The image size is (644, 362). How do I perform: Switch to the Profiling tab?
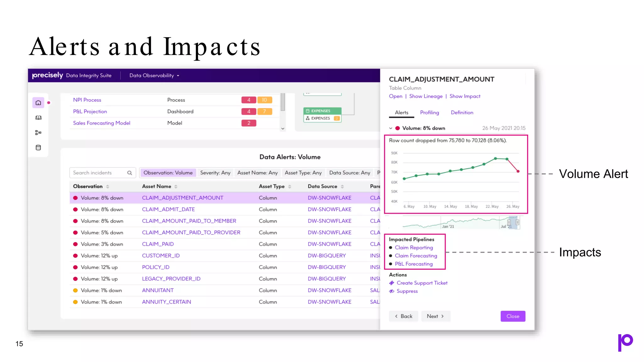pos(429,112)
